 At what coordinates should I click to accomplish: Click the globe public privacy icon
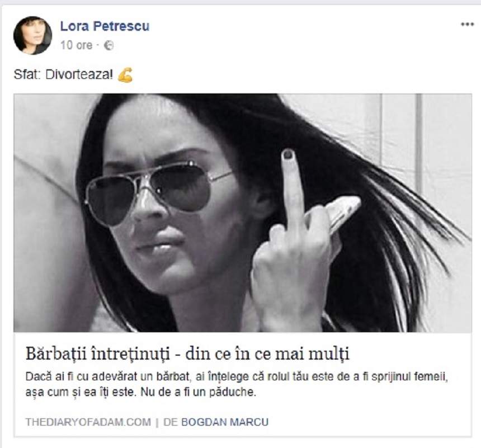109,45
